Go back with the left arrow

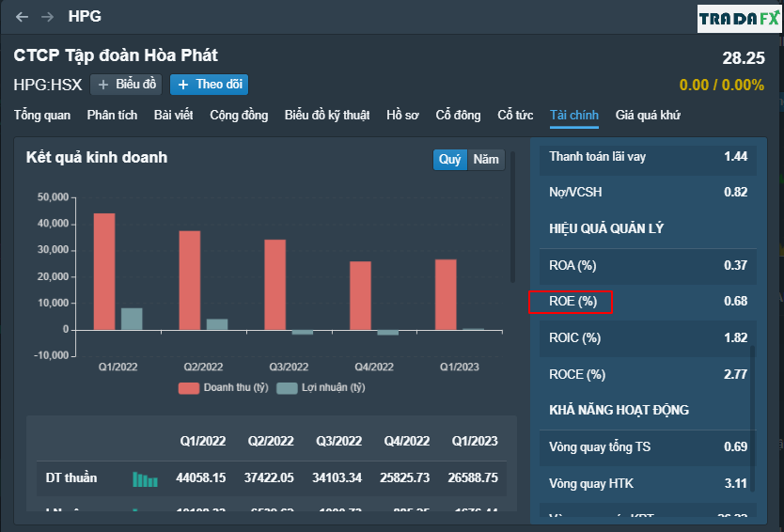(x=22, y=17)
